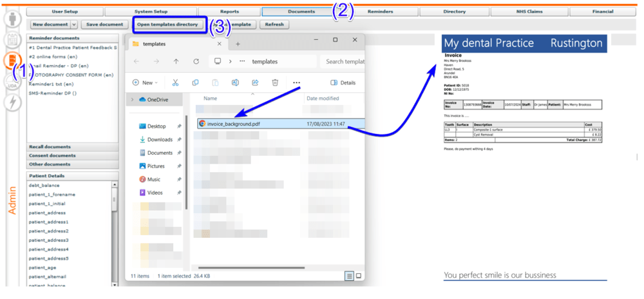Screen dimensions: 644x299
Task: Click Patient Details scrollbar up arrow
Action: click(115, 185)
